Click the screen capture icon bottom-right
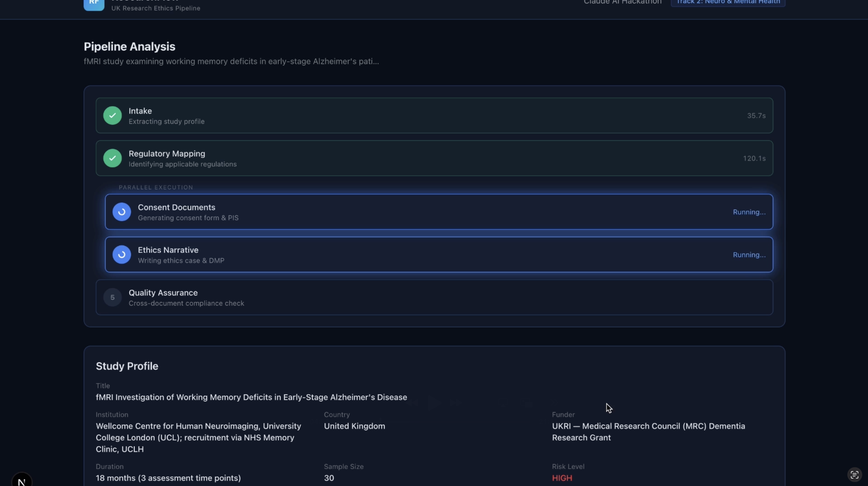This screenshot has width=868, height=486. tap(854, 475)
